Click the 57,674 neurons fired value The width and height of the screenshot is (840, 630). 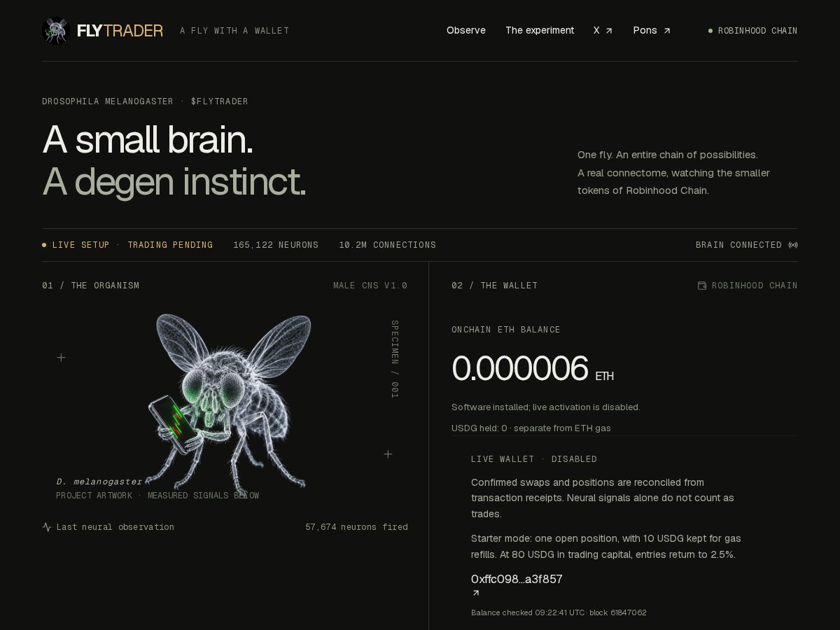356,527
